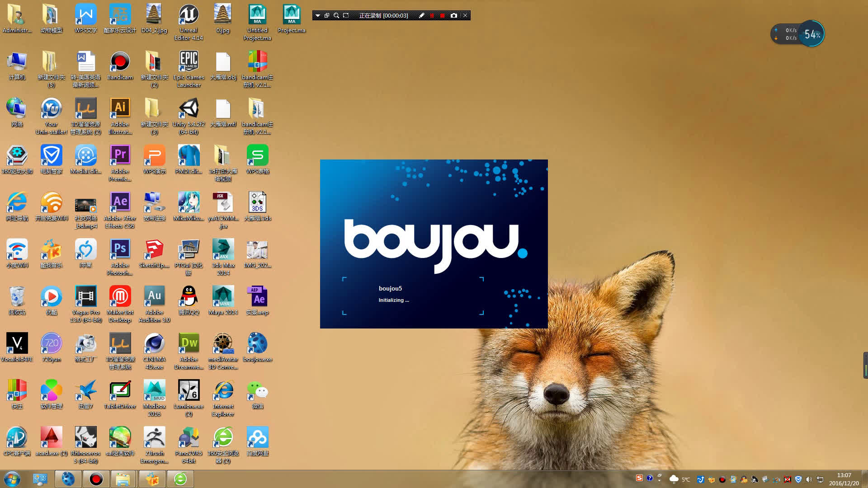Switch to the boujou taskbar button
Screen dimensions: 868x488
click(68, 479)
